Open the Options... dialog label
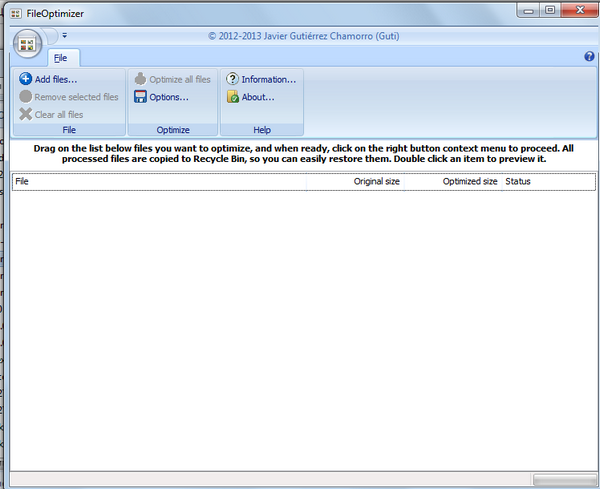The height and width of the screenshot is (489, 600). coord(169,97)
